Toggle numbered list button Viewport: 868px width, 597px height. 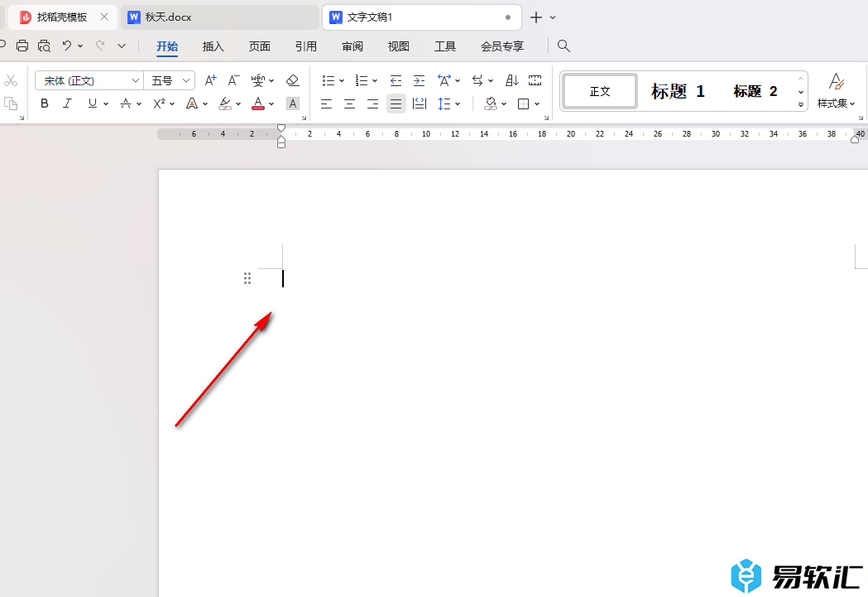[362, 81]
